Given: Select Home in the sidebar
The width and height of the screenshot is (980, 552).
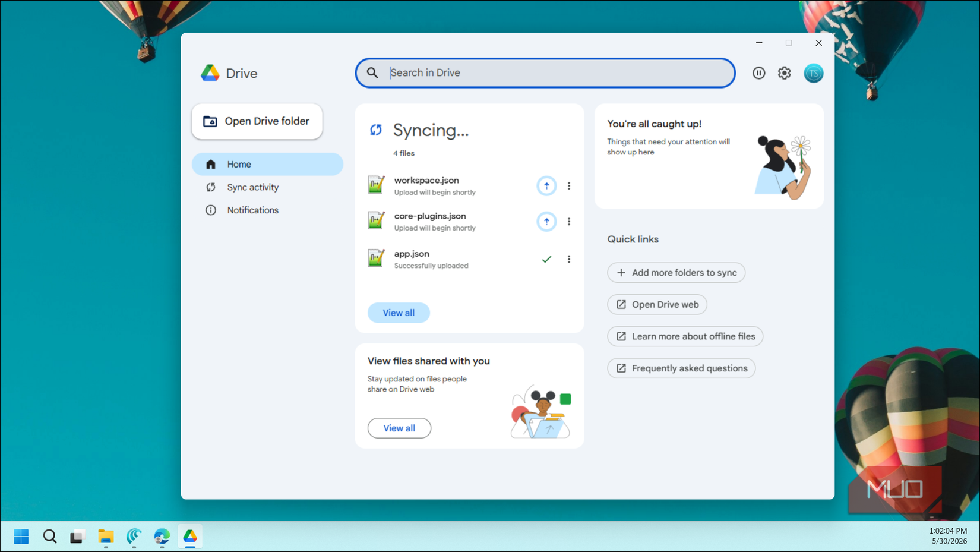Looking at the screenshot, I should coord(267,164).
